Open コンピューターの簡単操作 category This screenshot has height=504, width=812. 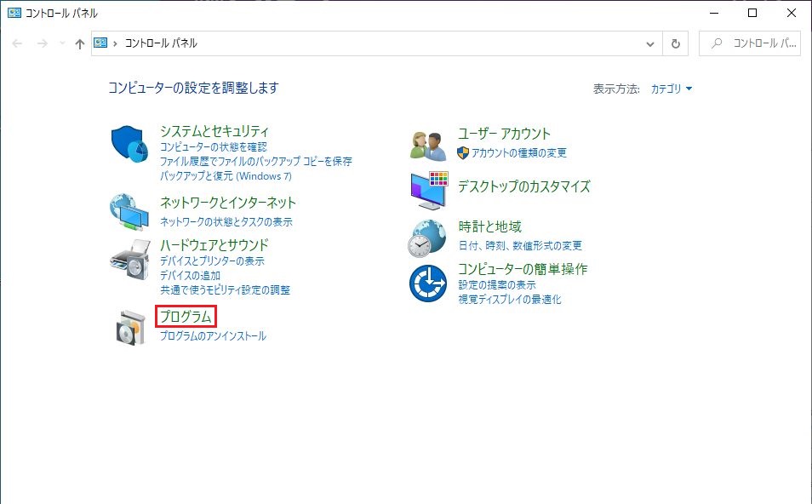(x=523, y=269)
